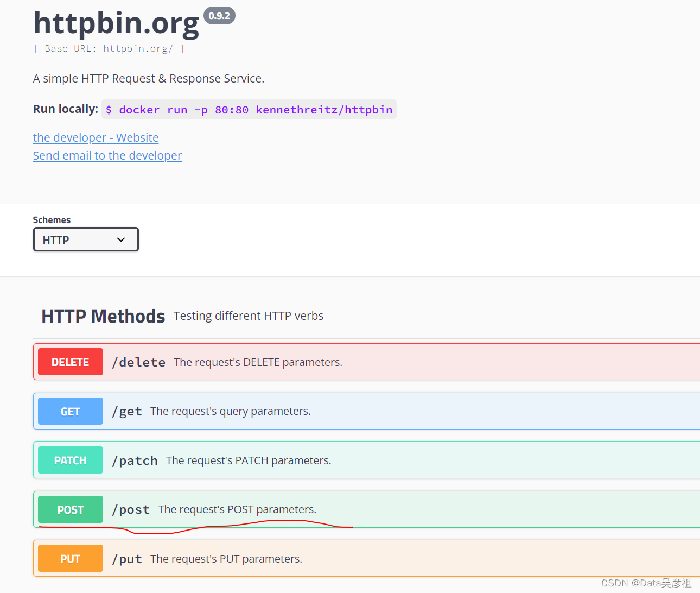
Task: Open the Schemes HTTP dropdown
Action: [86, 239]
